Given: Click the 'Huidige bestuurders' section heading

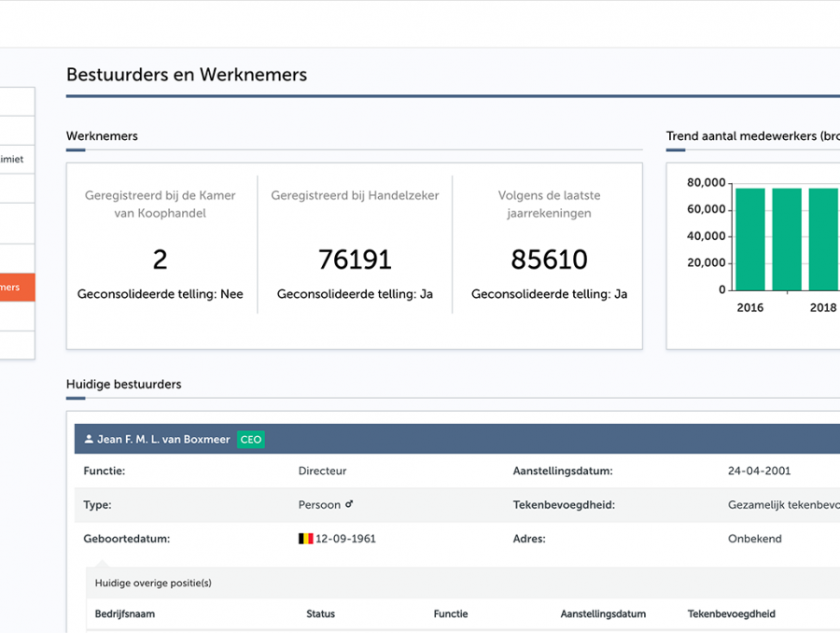Looking at the screenshot, I should [x=124, y=385].
